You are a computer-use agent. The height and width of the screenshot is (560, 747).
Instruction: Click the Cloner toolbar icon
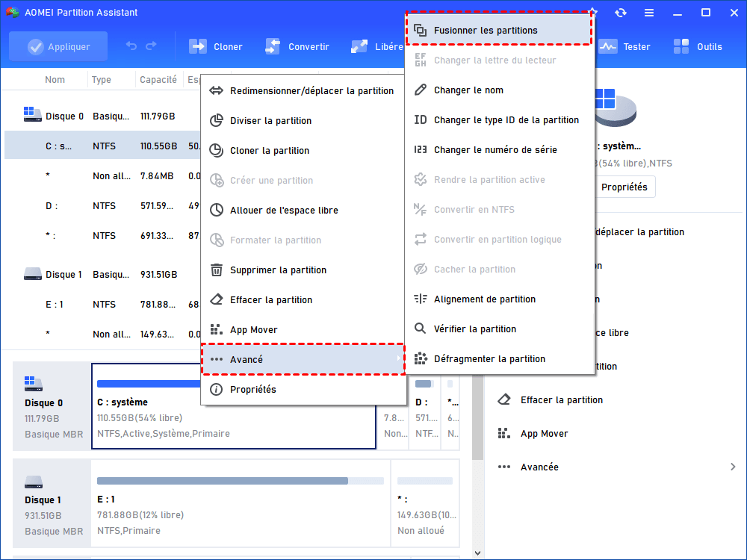198,46
